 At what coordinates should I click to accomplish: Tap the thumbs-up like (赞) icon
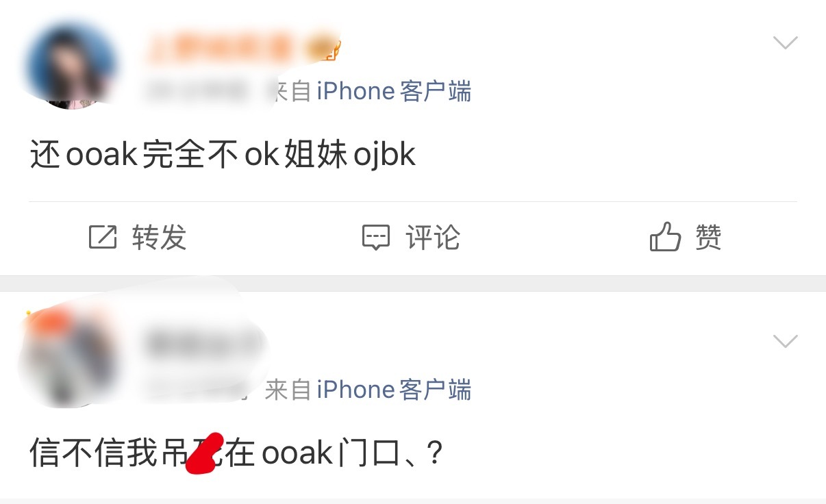[x=665, y=238]
